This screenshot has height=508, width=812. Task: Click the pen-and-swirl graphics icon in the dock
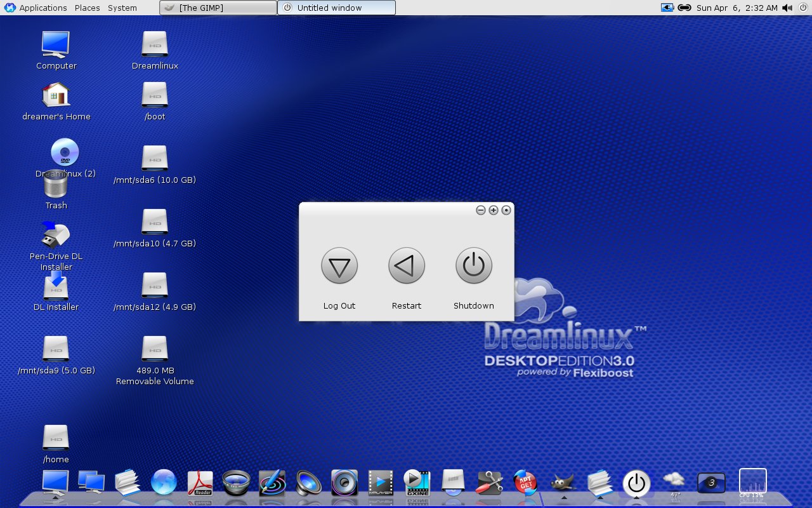272,483
